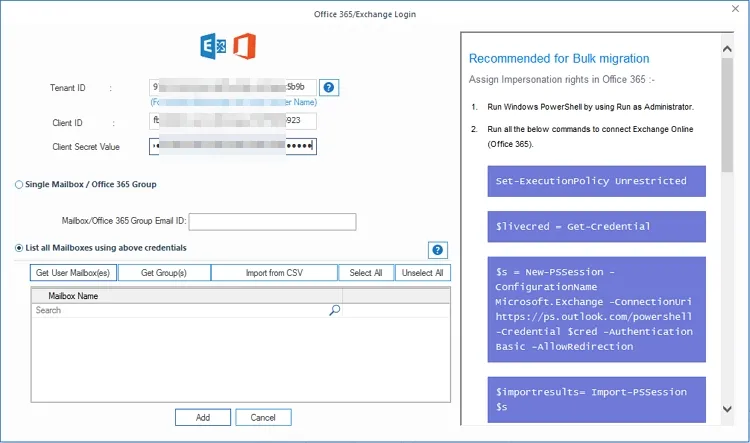Click the instructions panel down arrow

pos(727,409)
